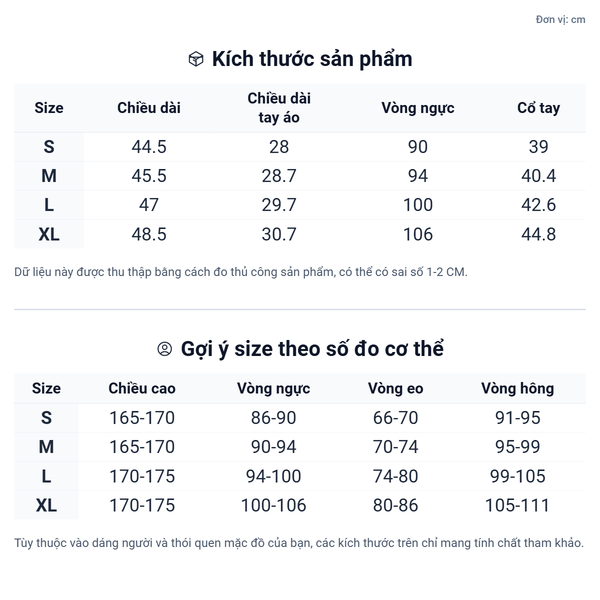Click the Cổ tay column header
Screen dimensions: 600x600
(x=538, y=108)
